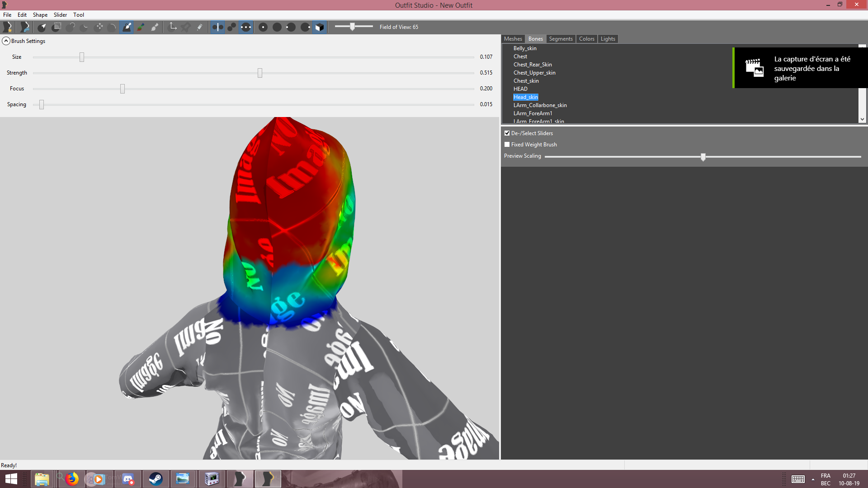
Task: Enable the Transform tool axis icon
Action: pyautogui.click(x=173, y=27)
